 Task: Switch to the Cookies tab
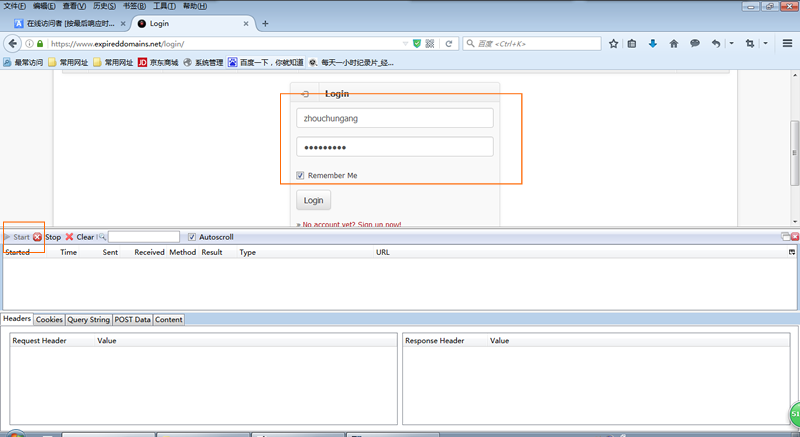click(49, 320)
